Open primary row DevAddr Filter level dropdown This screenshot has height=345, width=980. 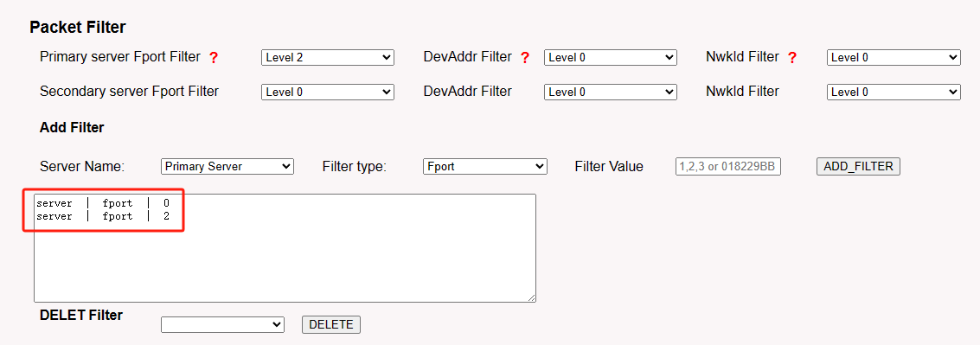click(x=611, y=57)
